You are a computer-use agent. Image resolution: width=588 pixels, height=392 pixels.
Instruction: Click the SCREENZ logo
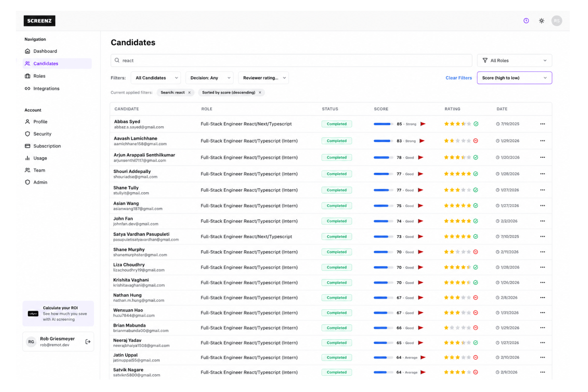pyautogui.click(x=39, y=21)
